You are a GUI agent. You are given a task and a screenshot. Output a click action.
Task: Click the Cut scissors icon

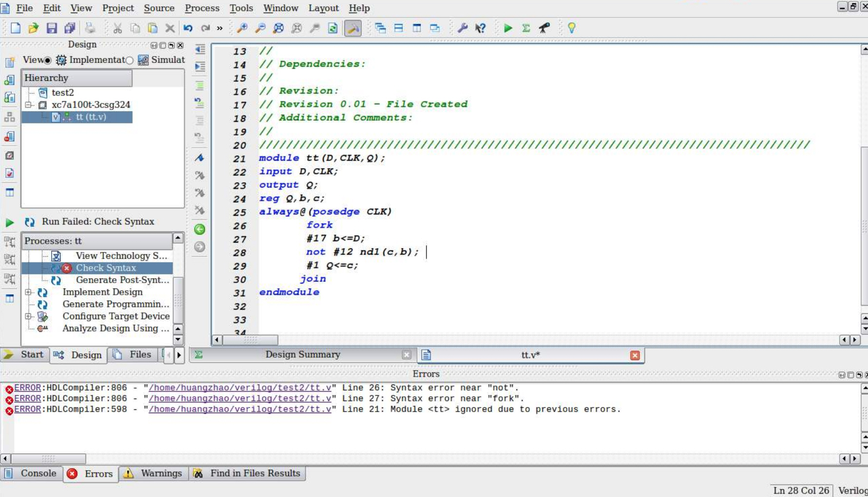tap(117, 28)
